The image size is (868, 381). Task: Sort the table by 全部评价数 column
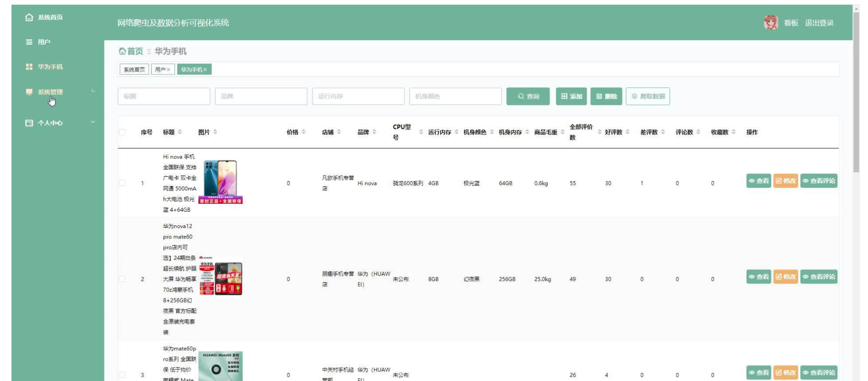[x=599, y=132]
